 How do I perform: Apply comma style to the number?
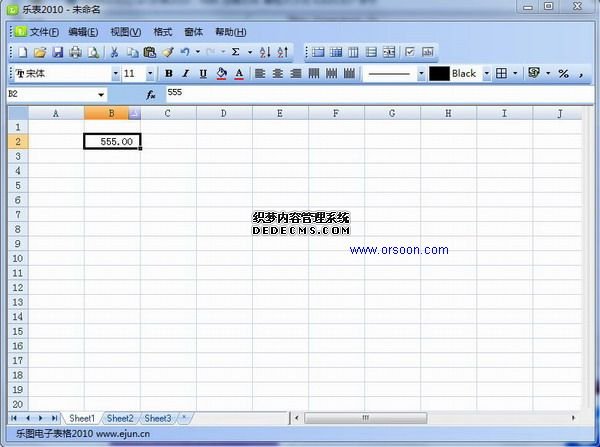(x=581, y=75)
